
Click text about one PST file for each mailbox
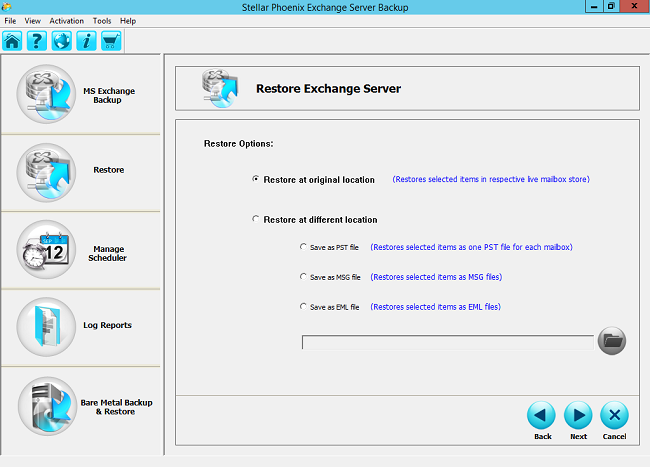pos(471,247)
